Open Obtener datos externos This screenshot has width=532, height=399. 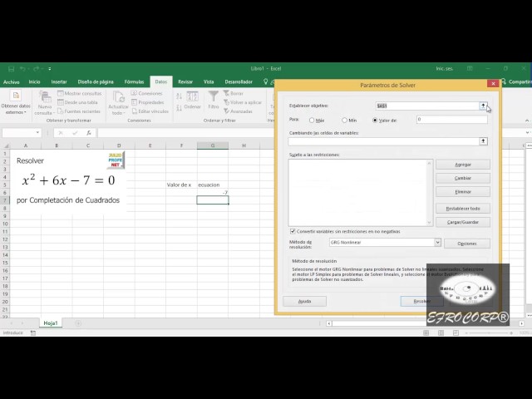click(16, 102)
